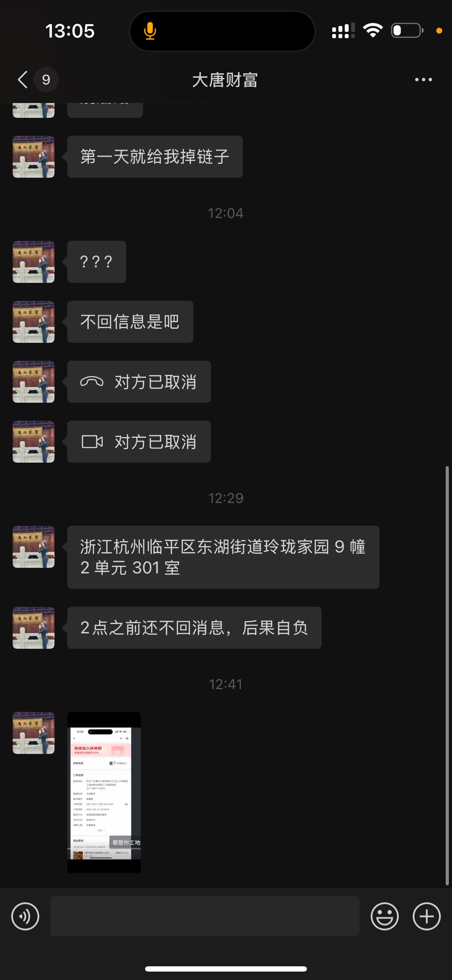Open the emoji sticker picker
This screenshot has height=980, width=452.
tap(385, 916)
